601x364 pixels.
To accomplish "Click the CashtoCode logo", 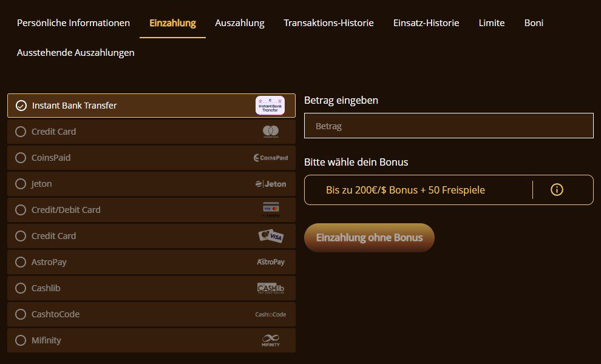I will 271,314.
